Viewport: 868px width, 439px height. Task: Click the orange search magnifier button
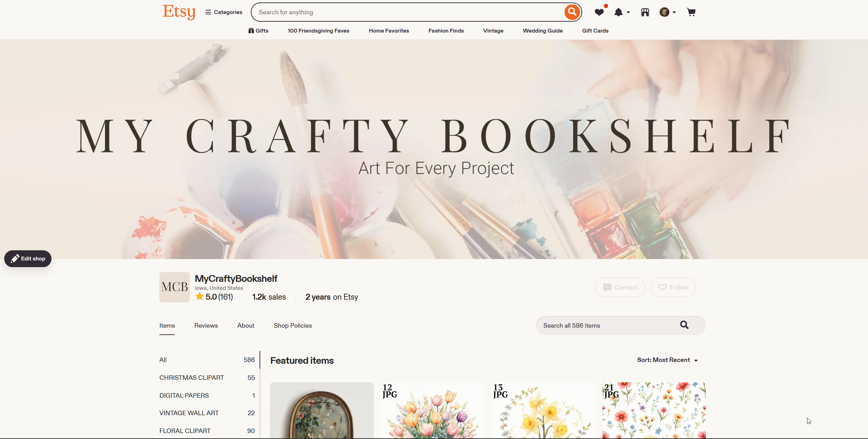[x=572, y=12]
